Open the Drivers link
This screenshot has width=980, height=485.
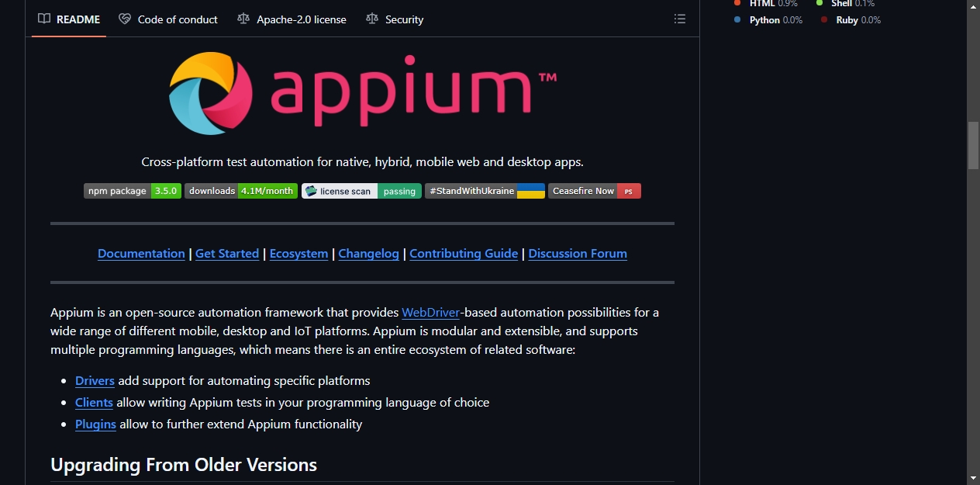pyautogui.click(x=95, y=381)
